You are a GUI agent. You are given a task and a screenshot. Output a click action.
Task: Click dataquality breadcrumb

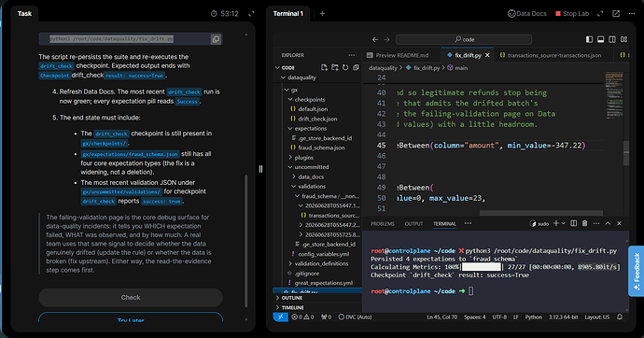[383, 68]
